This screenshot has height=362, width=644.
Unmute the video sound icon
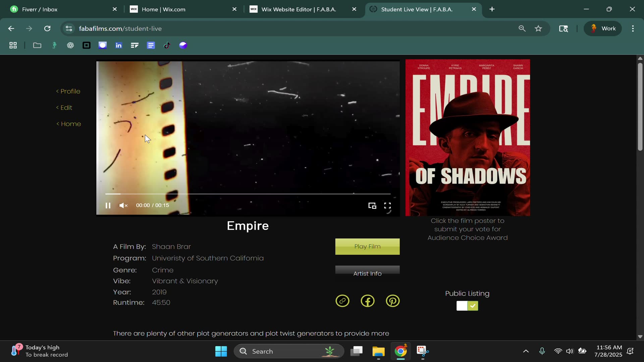click(x=123, y=205)
